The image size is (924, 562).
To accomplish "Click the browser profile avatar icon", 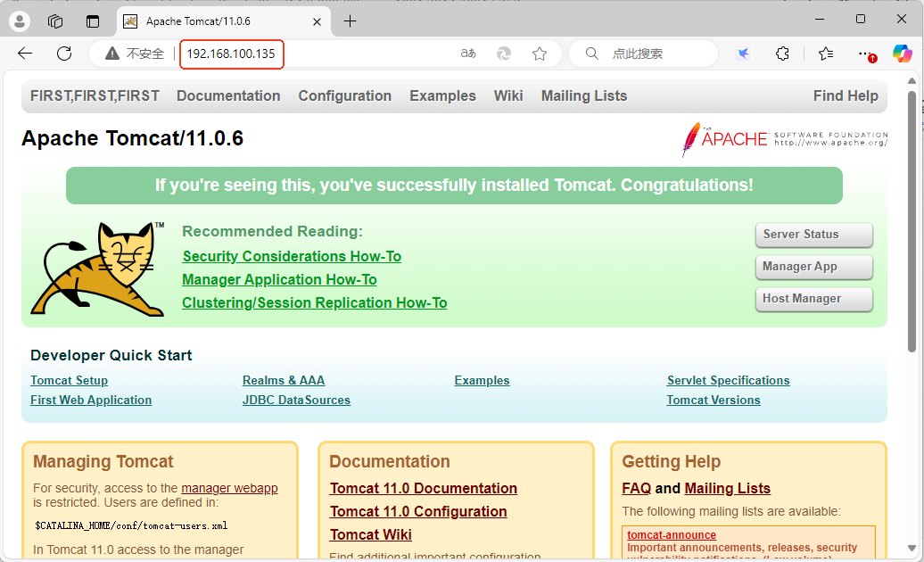I will click(x=20, y=21).
